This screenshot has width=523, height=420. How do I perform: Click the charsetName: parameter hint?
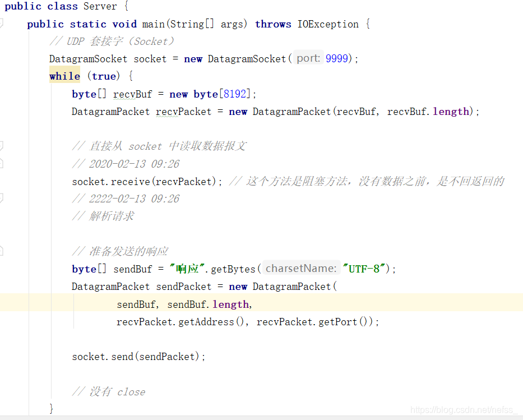click(x=301, y=268)
